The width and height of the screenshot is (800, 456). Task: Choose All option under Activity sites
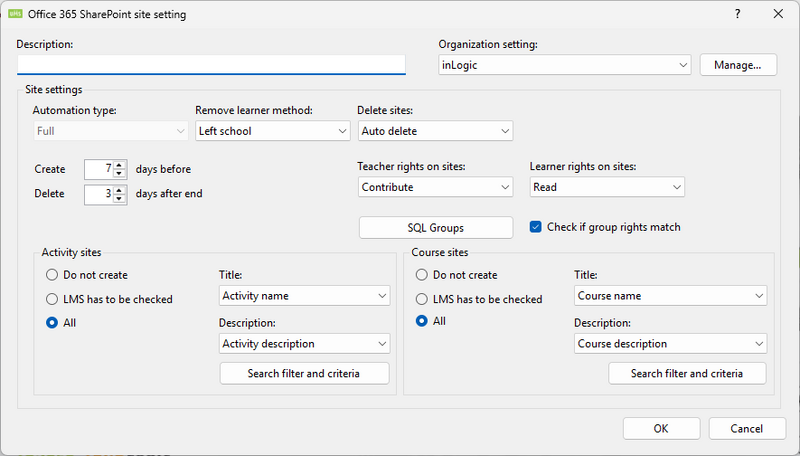(x=52, y=322)
